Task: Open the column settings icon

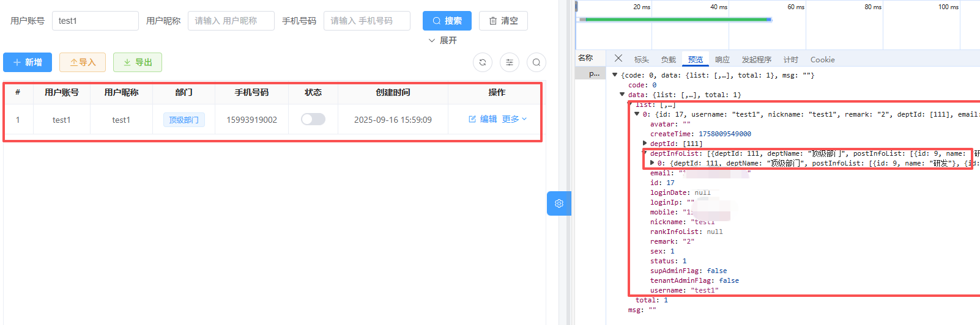Action: click(510, 62)
